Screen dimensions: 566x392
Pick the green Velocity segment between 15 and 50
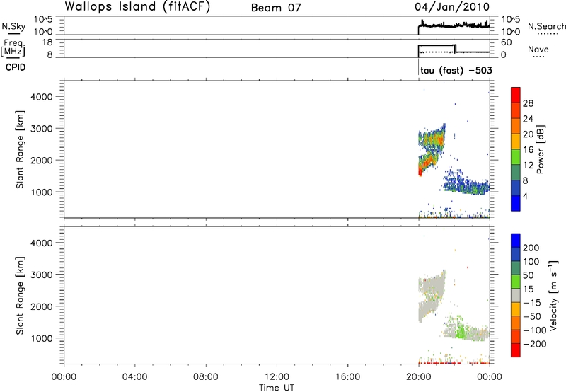[x=516, y=282]
